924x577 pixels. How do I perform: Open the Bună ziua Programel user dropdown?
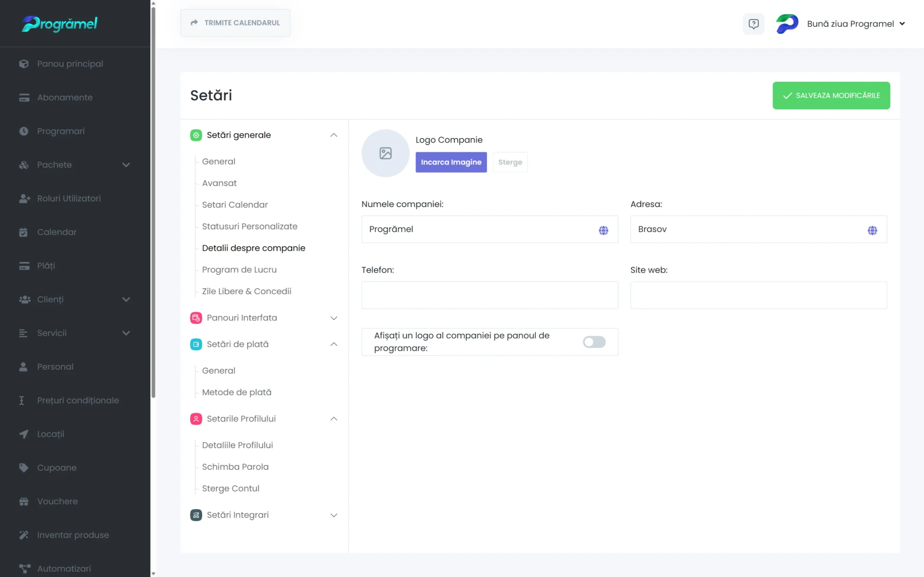click(855, 24)
